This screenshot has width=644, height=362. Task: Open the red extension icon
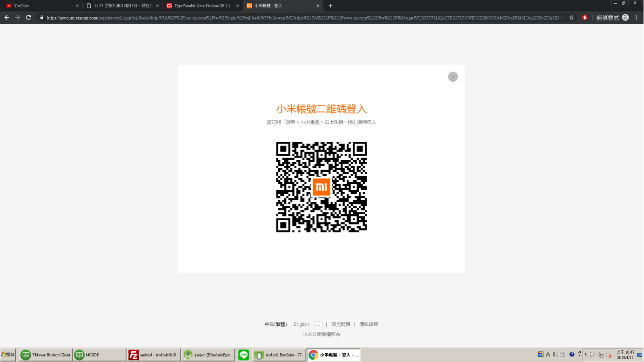(585, 18)
